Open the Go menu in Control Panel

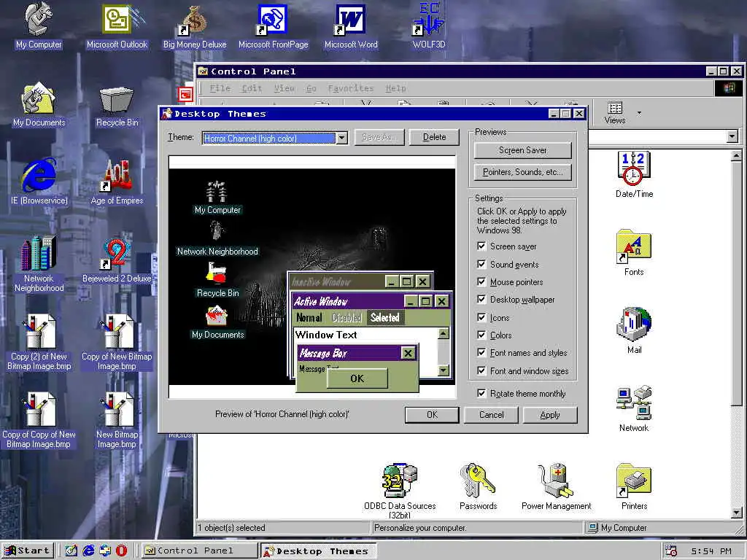click(311, 88)
